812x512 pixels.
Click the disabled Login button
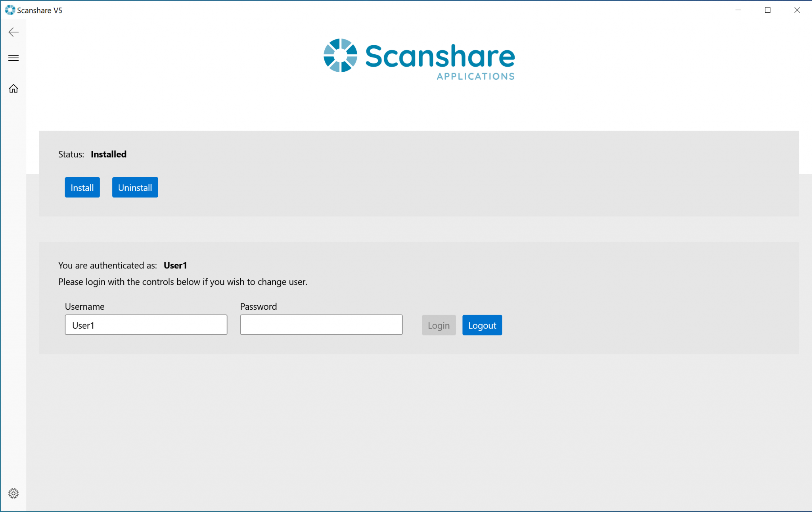[439, 325]
